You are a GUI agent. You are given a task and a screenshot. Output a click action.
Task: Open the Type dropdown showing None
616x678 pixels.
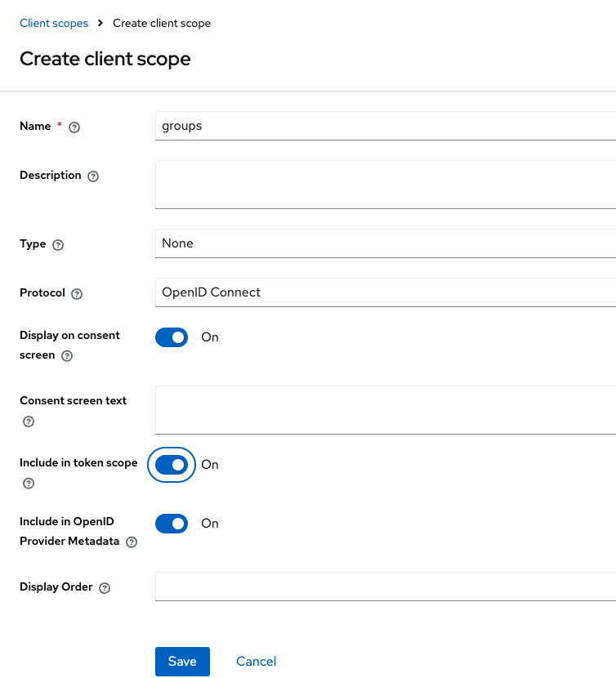click(384, 243)
